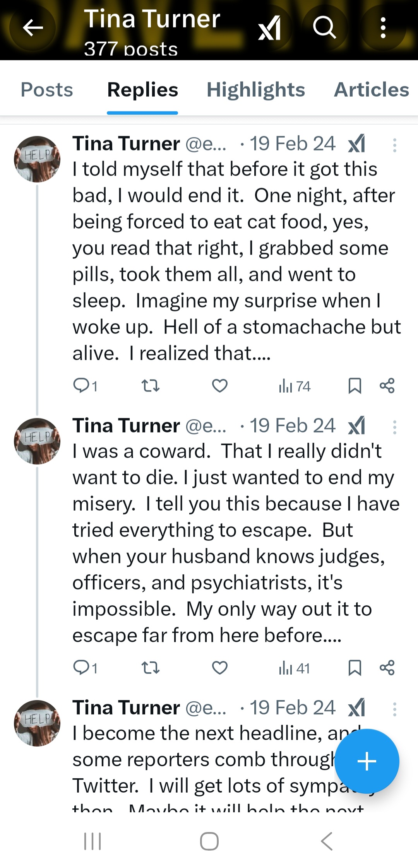View analytics showing 74 views

click(295, 386)
